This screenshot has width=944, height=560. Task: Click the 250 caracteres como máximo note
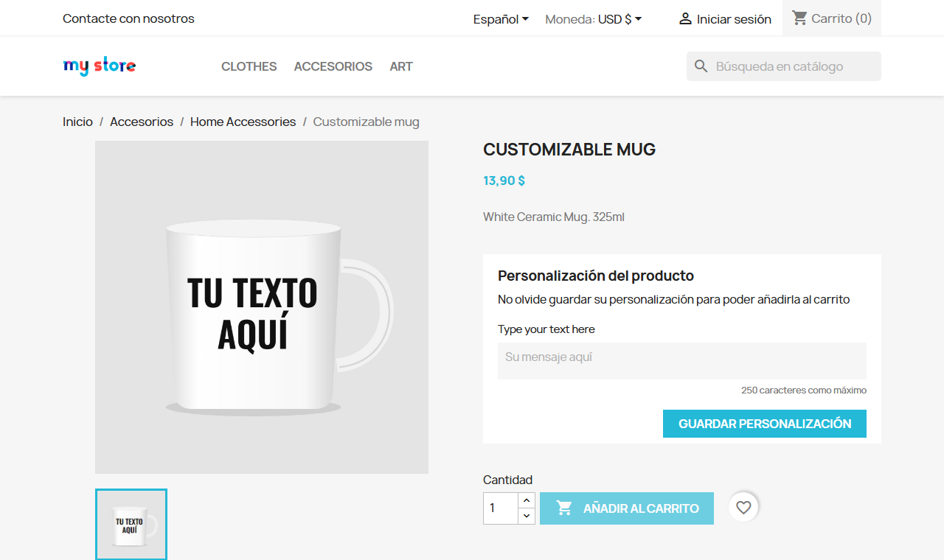click(x=804, y=391)
